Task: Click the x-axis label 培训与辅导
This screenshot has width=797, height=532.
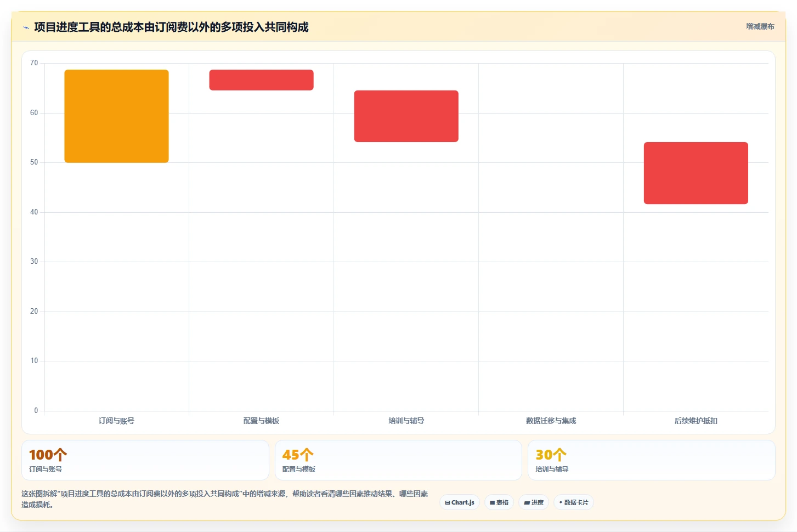Action: [406, 421]
